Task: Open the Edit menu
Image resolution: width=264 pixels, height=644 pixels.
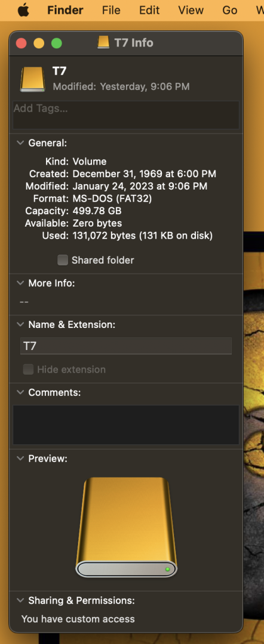Action: pyautogui.click(x=149, y=10)
